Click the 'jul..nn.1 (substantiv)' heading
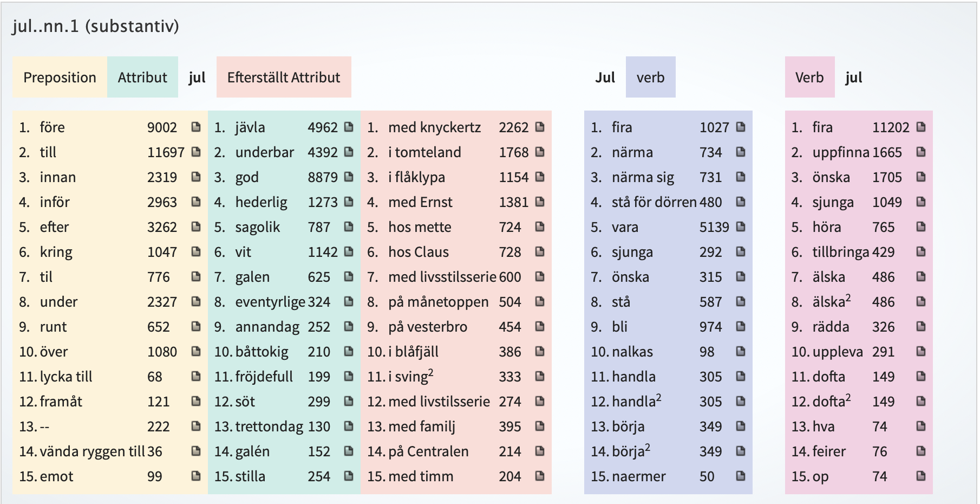 95,26
